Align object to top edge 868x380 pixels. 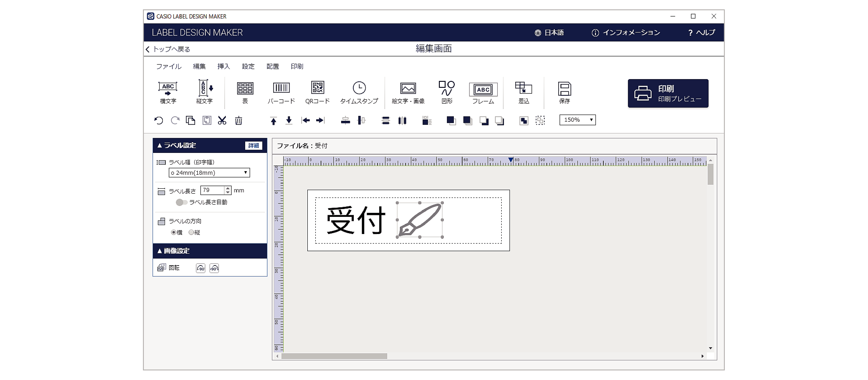tap(273, 120)
